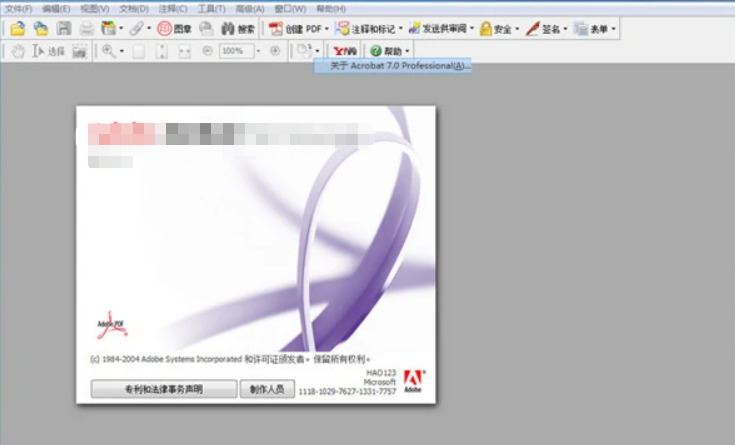The height and width of the screenshot is (445, 735).
Task: Open the 视图(V) menu
Action: [x=95, y=9]
